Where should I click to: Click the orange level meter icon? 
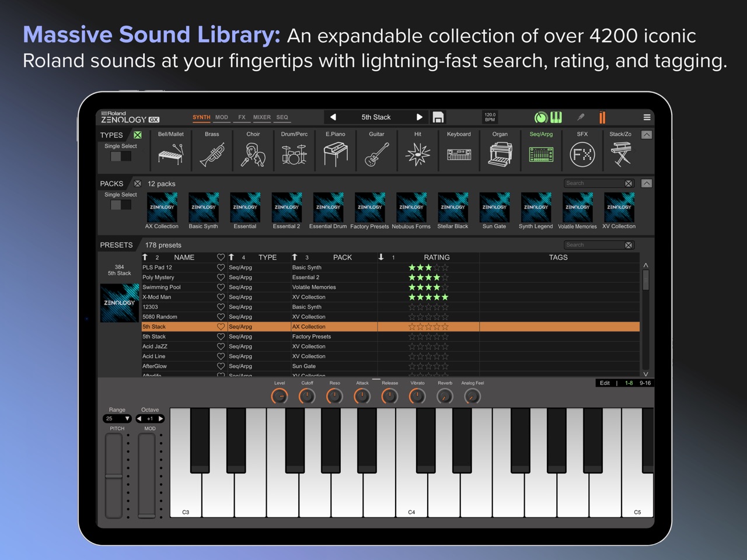tap(602, 117)
